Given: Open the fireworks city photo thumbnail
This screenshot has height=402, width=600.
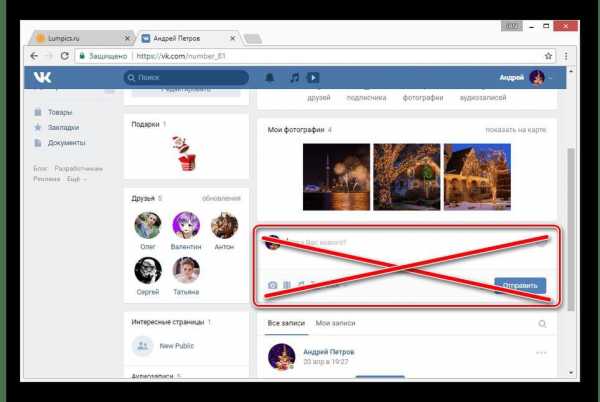Looking at the screenshot, I should pos(336,177).
